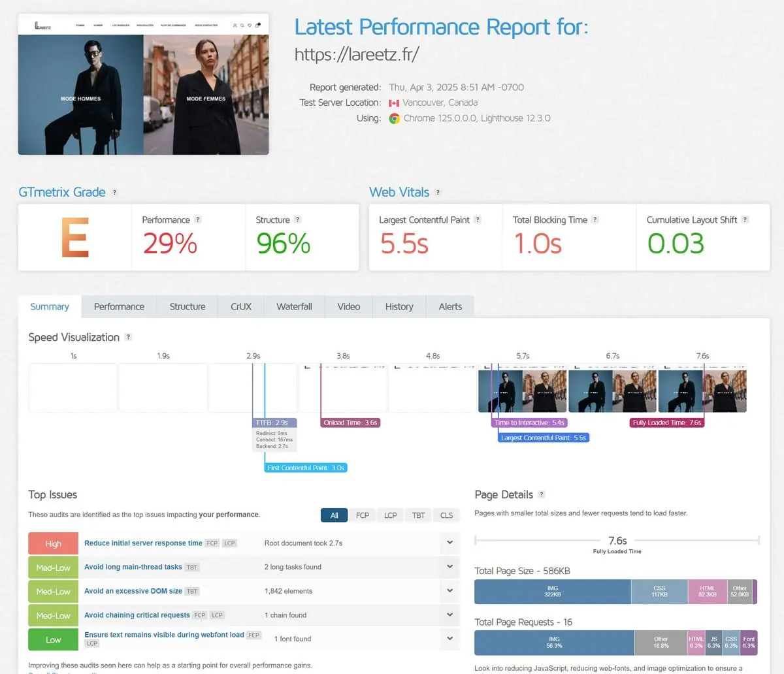
Task: Click the help icon beside Web Vitals
Action: coord(438,193)
